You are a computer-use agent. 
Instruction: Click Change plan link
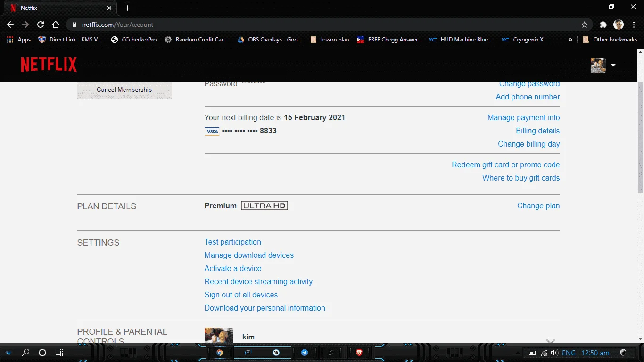tap(538, 206)
